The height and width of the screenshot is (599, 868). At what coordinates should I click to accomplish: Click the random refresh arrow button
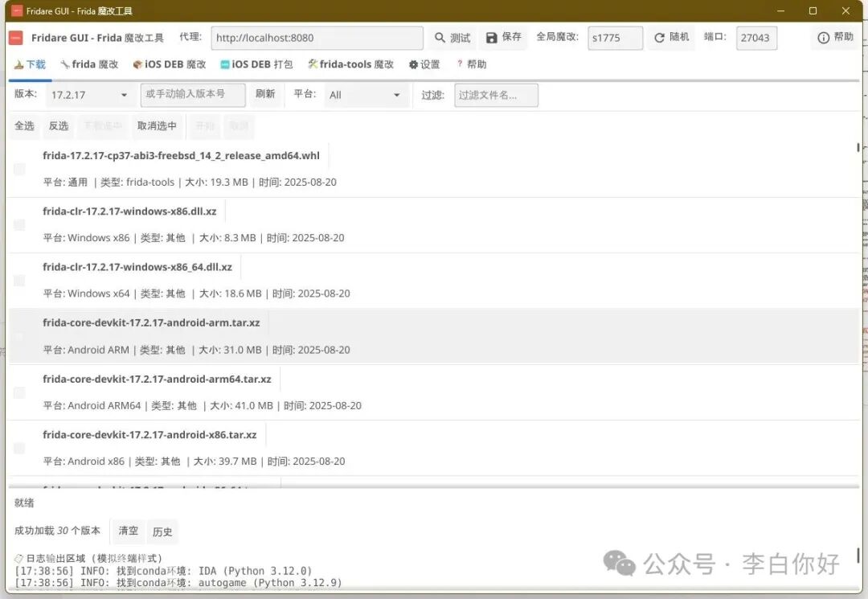[671, 37]
